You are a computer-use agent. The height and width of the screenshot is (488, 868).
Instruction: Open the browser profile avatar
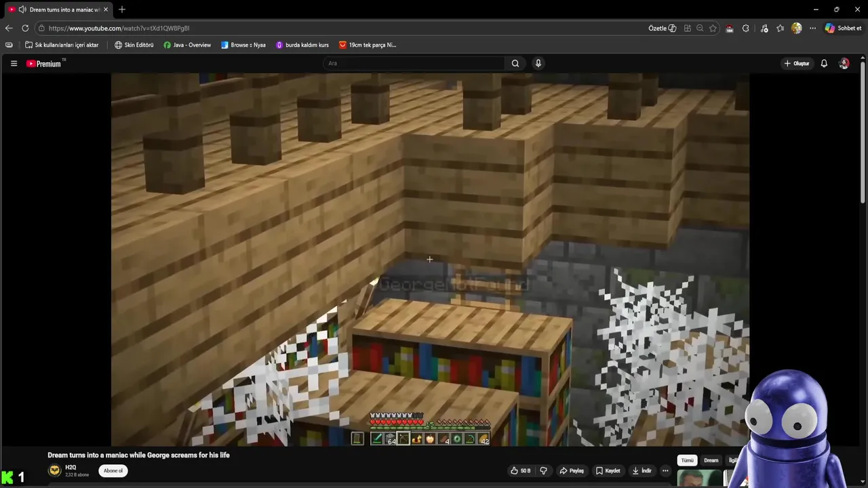[797, 28]
